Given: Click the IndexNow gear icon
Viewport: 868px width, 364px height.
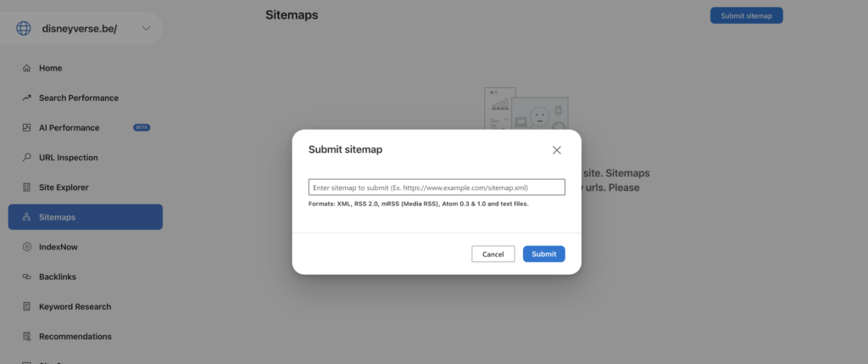Looking at the screenshot, I should 27,247.
